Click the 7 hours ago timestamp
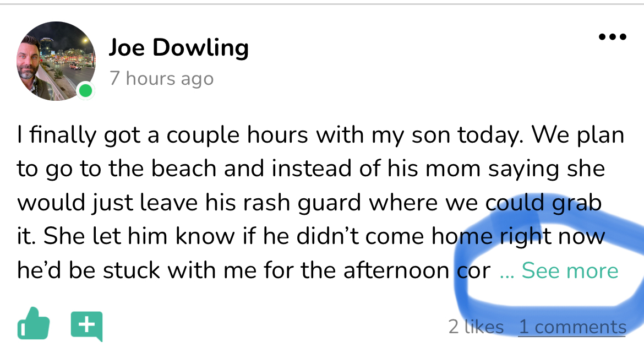 pyautogui.click(x=161, y=78)
